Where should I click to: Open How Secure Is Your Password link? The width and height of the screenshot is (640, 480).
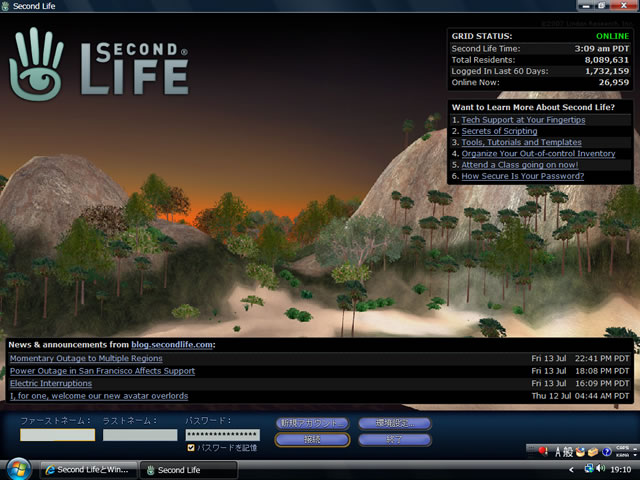click(522, 176)
